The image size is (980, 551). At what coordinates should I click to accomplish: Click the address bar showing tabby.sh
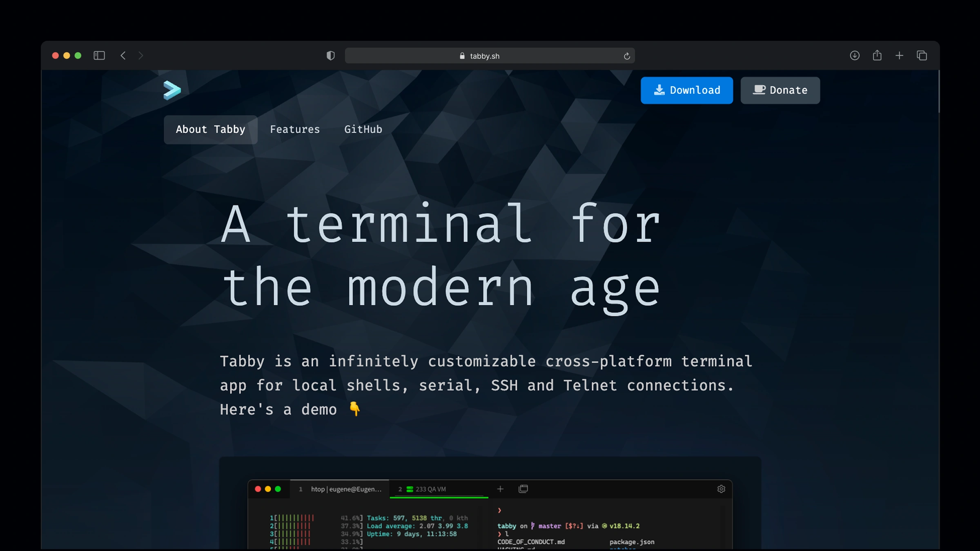490,56
